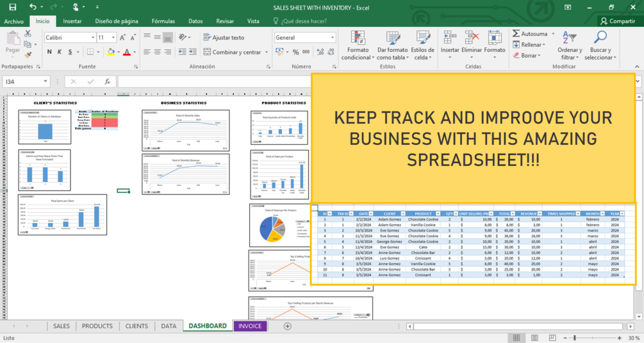This screenshot has width=644, height=343.
Task: Toggle italic K formatting
Action: pyautogui.click(x=60, y=52)
